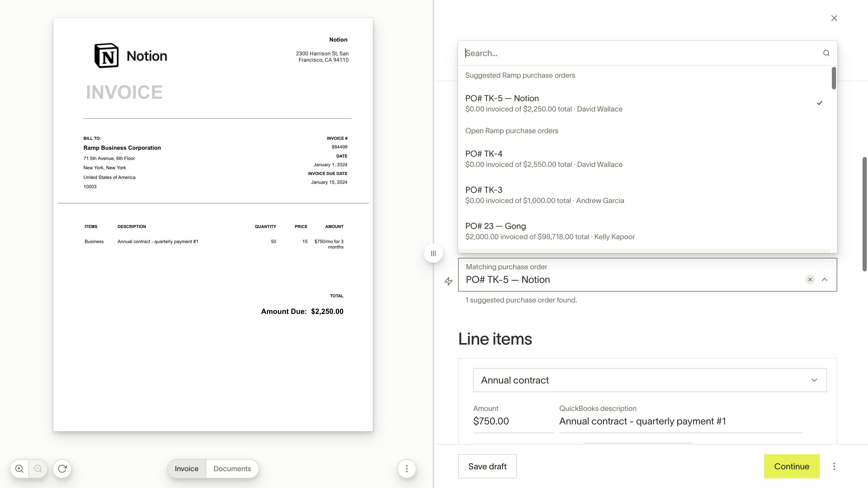The image size is (868, 488).
Task: Rotate the invoice with the rotate icon
Action: click(x=62, y=468)
